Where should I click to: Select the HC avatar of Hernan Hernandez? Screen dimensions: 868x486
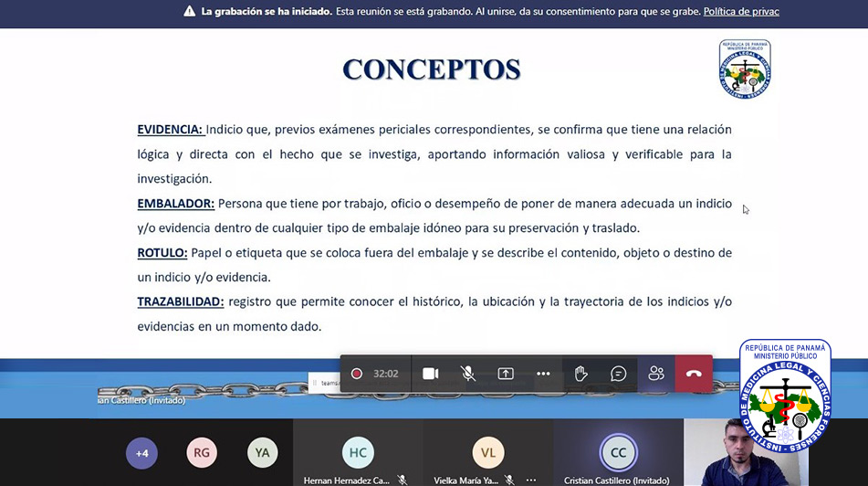(x=358, y=453)
